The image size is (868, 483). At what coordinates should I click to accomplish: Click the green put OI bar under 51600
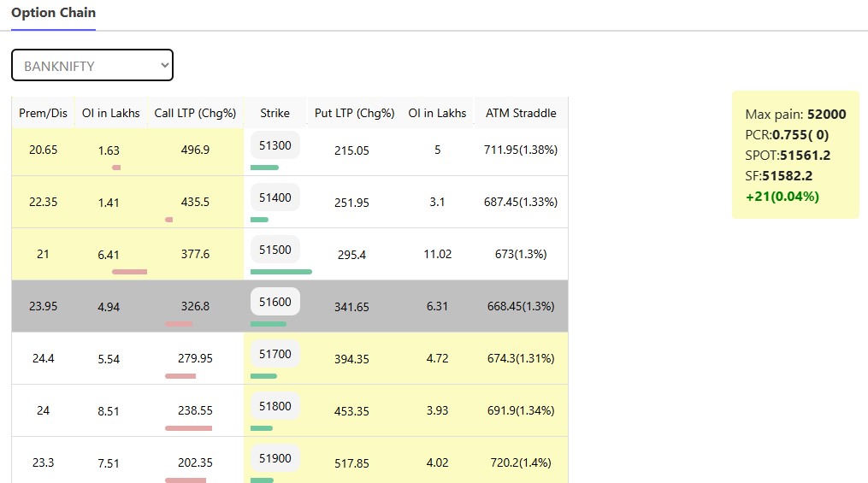click(269, 324)
